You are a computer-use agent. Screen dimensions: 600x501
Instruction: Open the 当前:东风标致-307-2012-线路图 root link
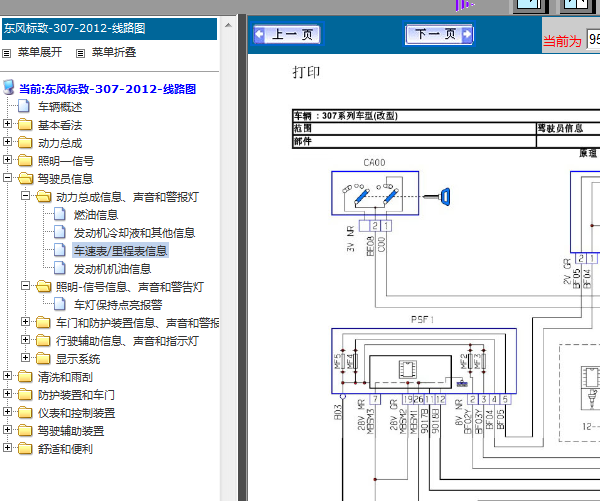point(108,89)
